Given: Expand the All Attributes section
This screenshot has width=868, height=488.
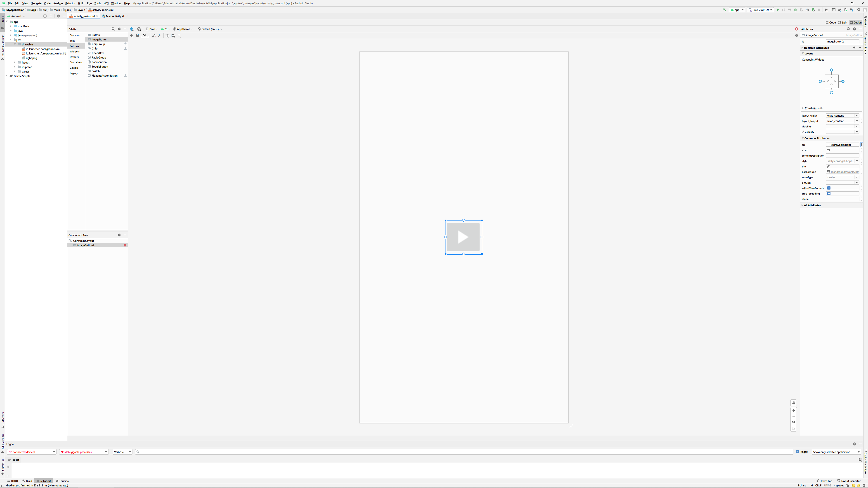Looking at the screenshot, I should tap(812, 205).
